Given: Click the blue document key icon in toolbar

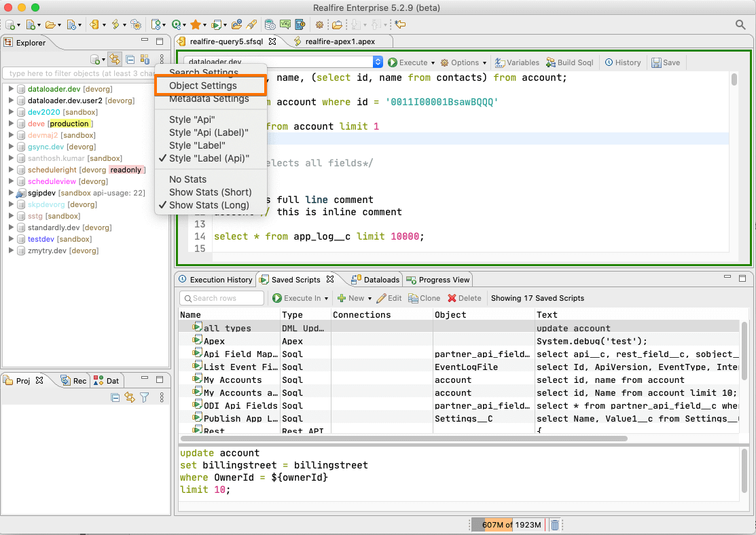Looking at the screenshot, I should 300,24.
